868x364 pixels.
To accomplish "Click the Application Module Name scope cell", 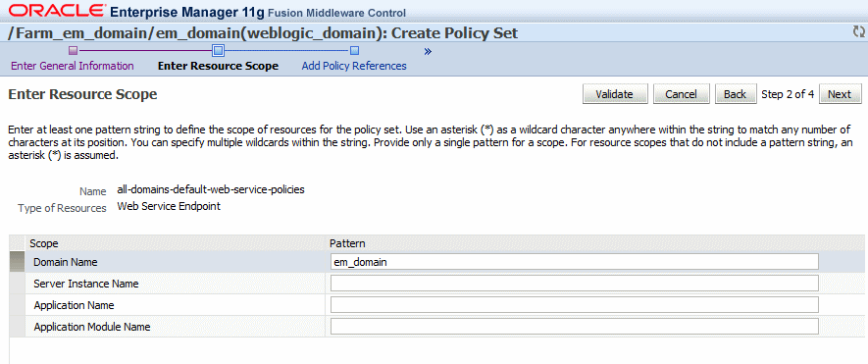I will pos(175,327).
